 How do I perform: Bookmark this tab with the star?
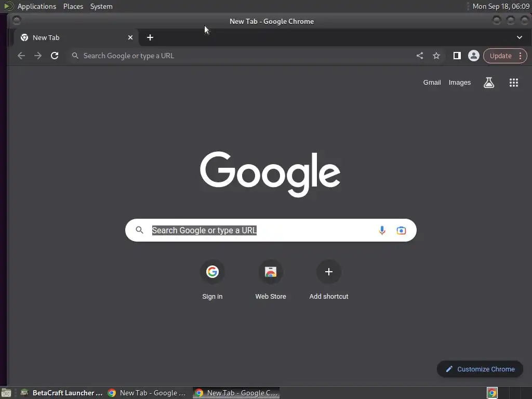[x=436, y=56]
